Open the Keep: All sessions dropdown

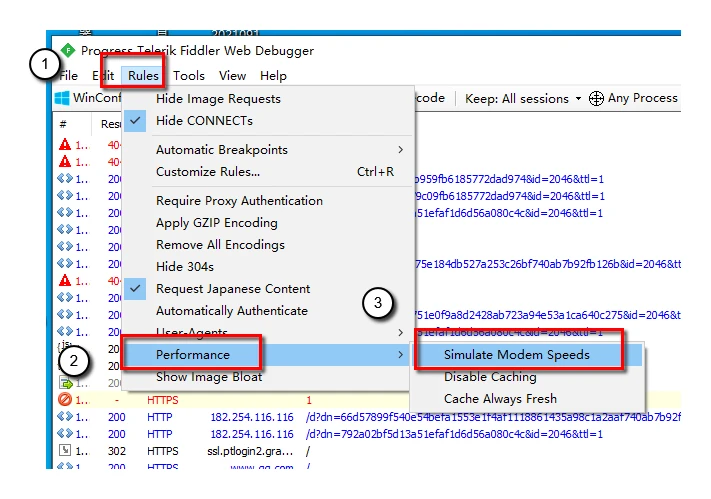(x=523, y=98)
